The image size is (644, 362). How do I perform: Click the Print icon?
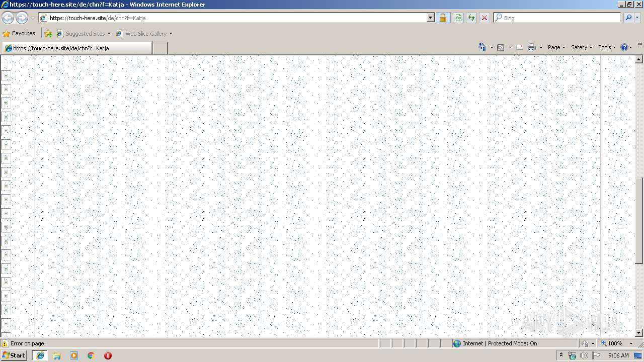(x=532, y=47)
